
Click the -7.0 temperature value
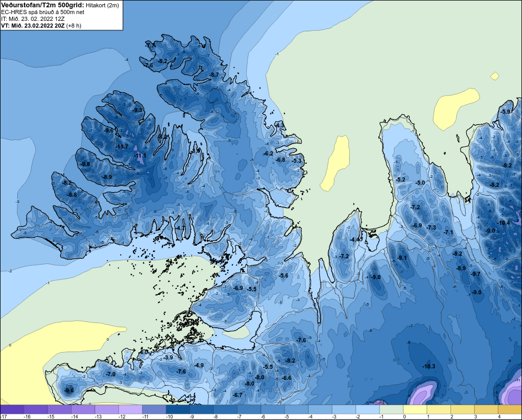point(111,374)
